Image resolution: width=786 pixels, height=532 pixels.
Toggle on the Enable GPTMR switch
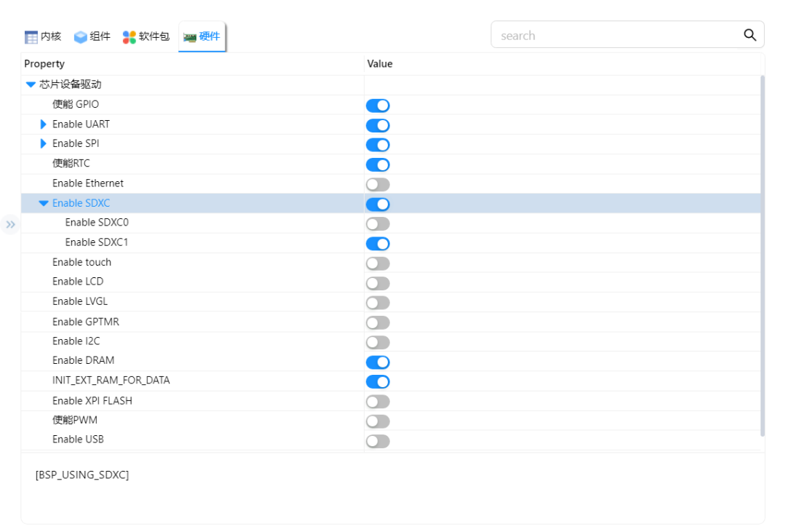tap(378, 322)
